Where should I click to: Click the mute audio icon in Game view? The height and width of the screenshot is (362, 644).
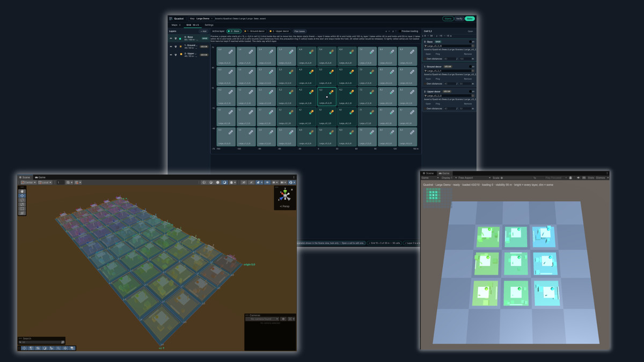(579, 178)
